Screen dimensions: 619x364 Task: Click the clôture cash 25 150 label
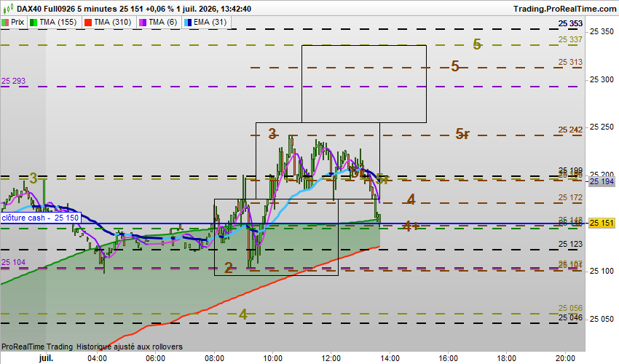click(40, 218)
